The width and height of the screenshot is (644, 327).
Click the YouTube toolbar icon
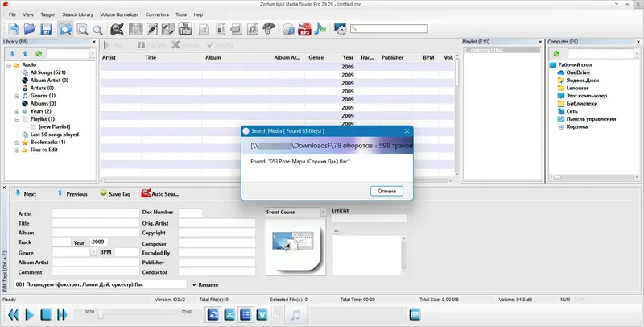(185, 29)
